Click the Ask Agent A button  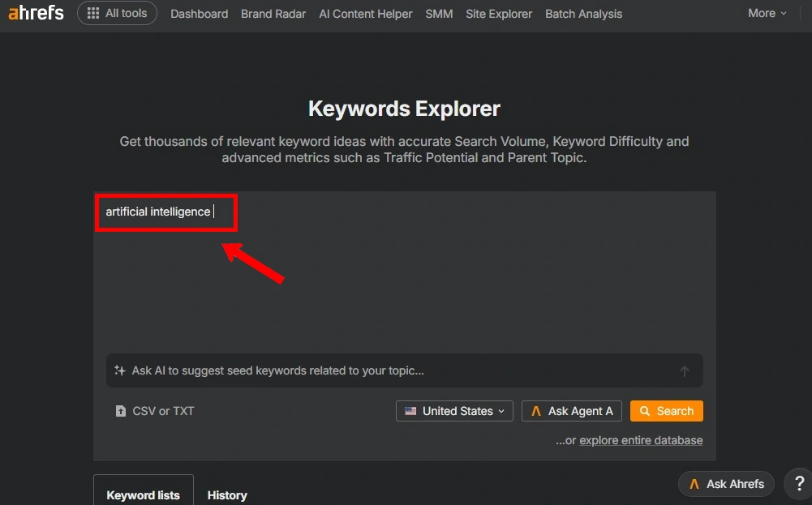coord(572,411)
